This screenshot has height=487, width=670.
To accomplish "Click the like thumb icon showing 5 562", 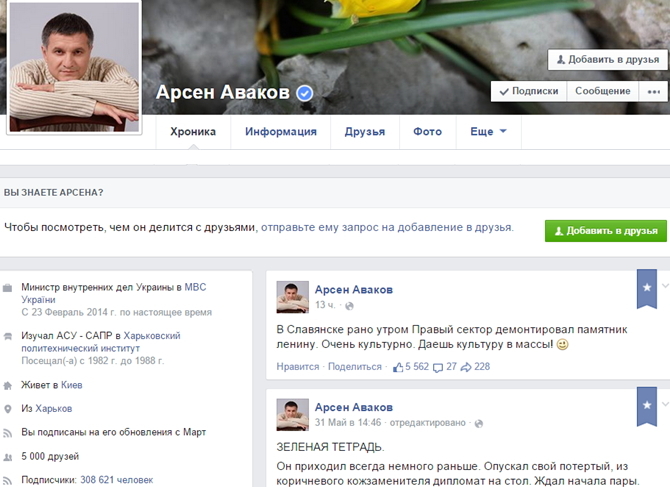I will point(398,367).
